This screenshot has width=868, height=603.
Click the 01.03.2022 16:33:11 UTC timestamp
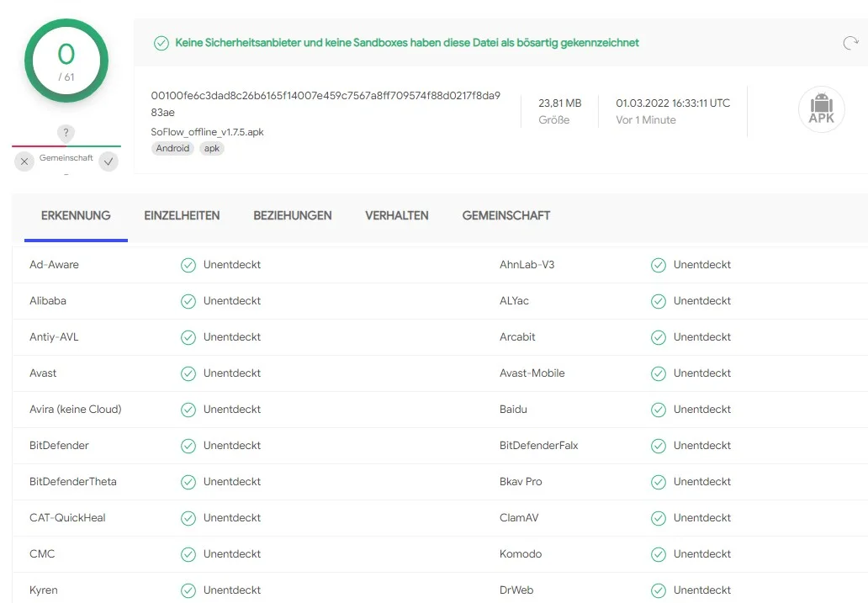pos(673,103)
